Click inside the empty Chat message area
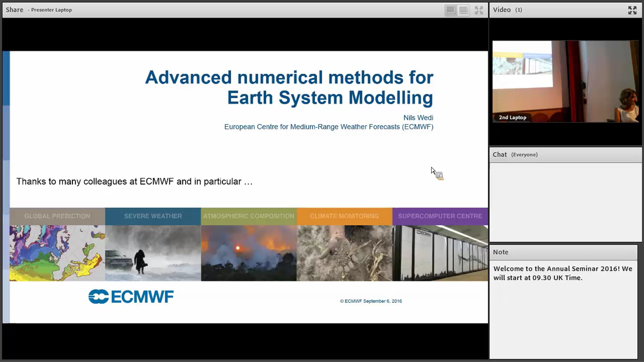 tap(566, 202)
